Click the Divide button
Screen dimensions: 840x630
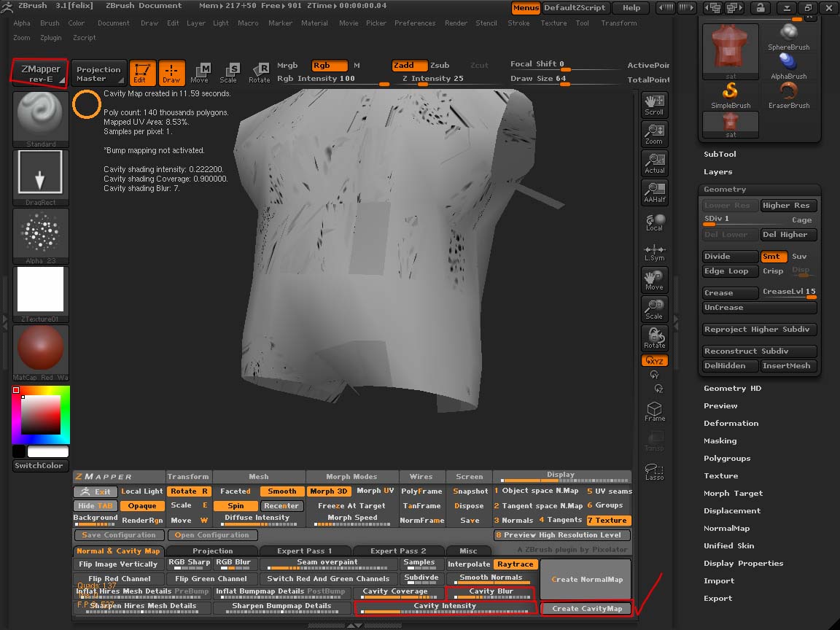(x=730, y=257)
